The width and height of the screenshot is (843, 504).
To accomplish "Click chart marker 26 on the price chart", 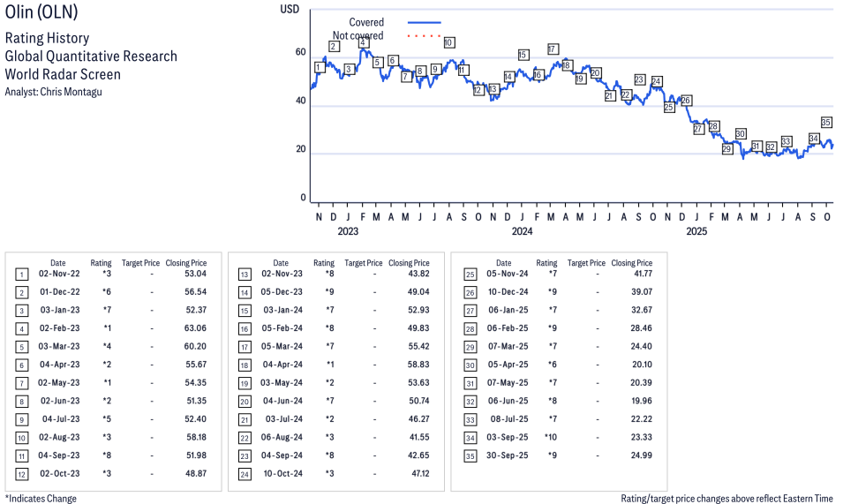I will (x=686, y=101).
